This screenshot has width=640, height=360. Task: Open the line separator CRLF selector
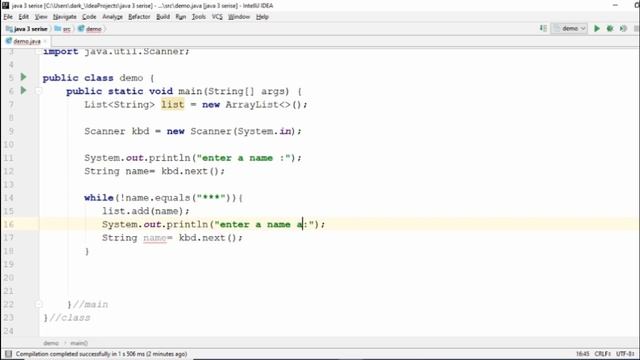coord(603,354)
